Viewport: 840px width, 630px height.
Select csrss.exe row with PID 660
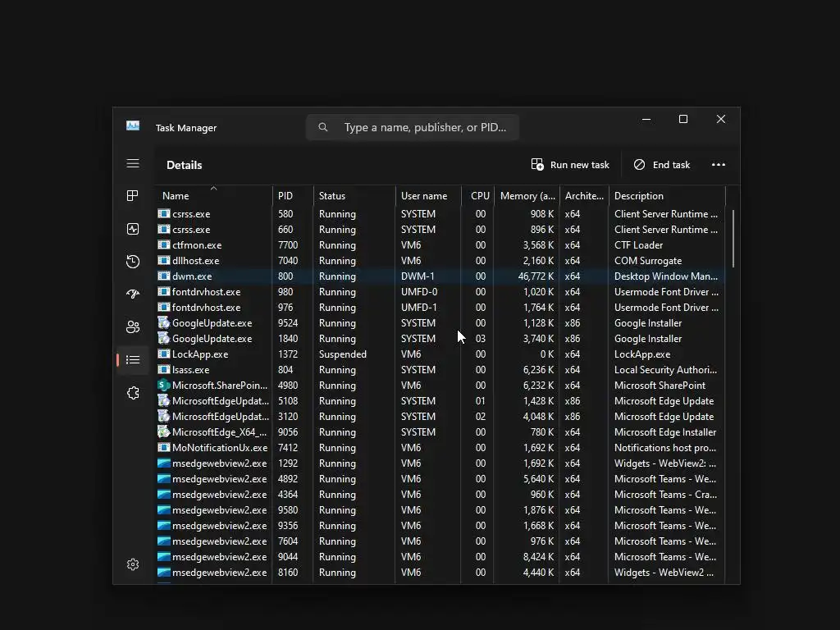441,230
